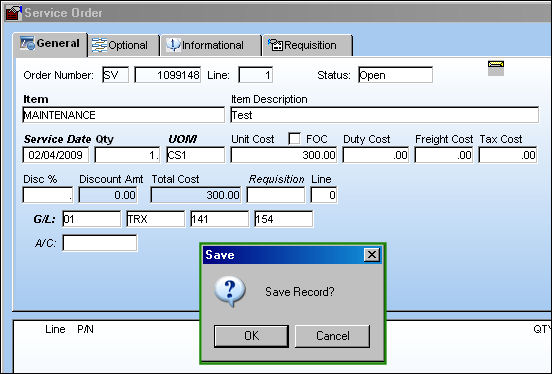Click the G/L label
The width and height of the screenshot is (552, 374).
(44, 219)
